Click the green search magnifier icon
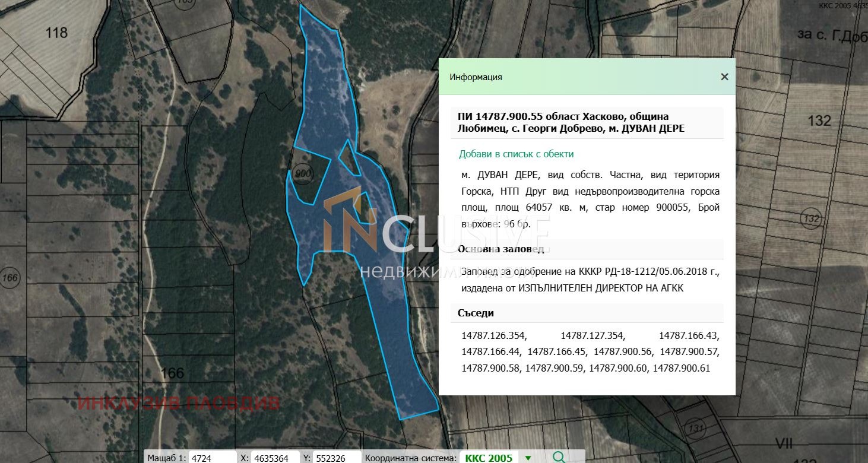Screen dimensions: 868x463 558,457
